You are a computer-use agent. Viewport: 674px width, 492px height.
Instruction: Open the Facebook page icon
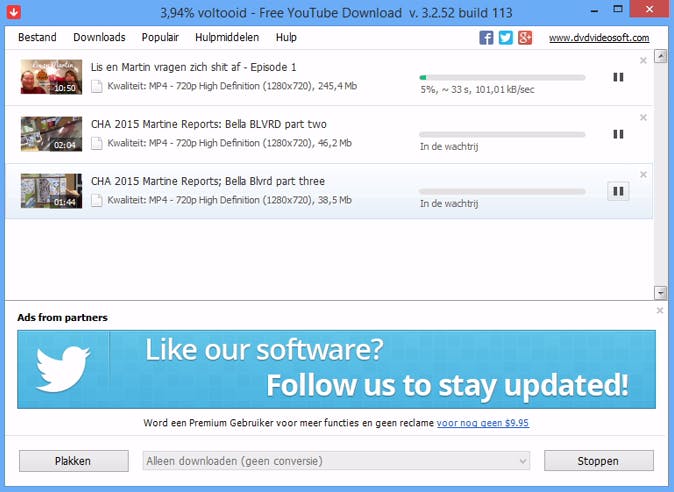(x=486, y=38)
